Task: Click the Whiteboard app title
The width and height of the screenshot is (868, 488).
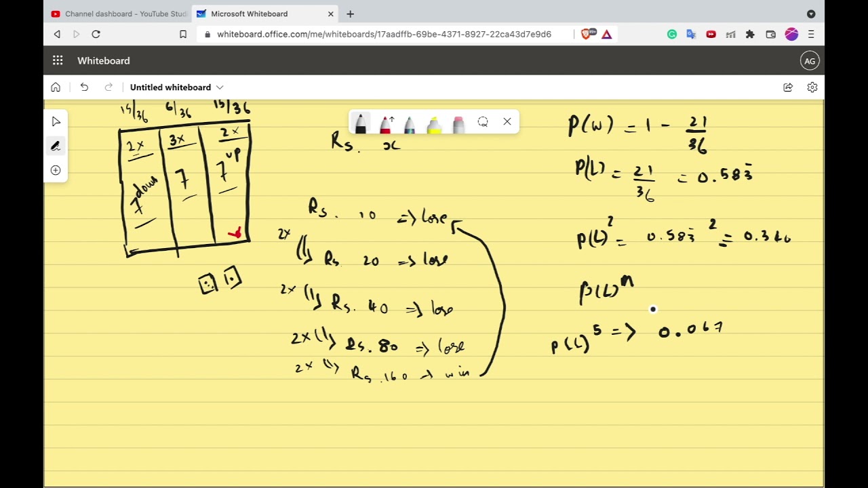Action: click(103, 61)
